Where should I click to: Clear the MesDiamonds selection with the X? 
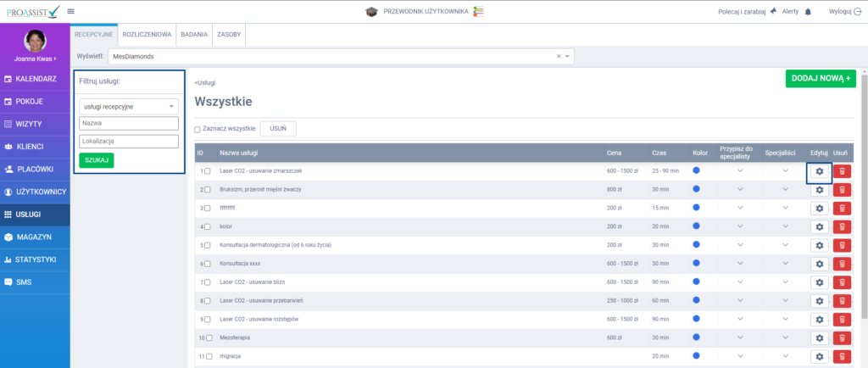[559, 56]
